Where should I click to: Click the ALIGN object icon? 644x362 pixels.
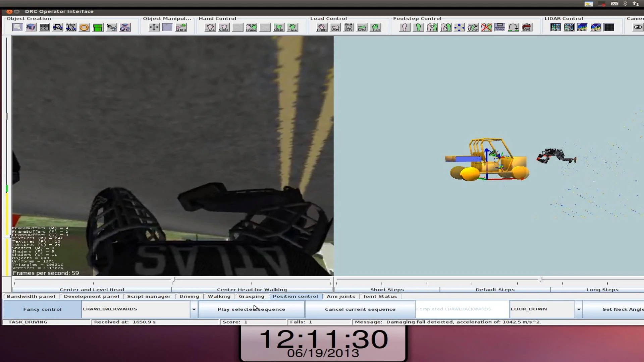coord(181,27)
